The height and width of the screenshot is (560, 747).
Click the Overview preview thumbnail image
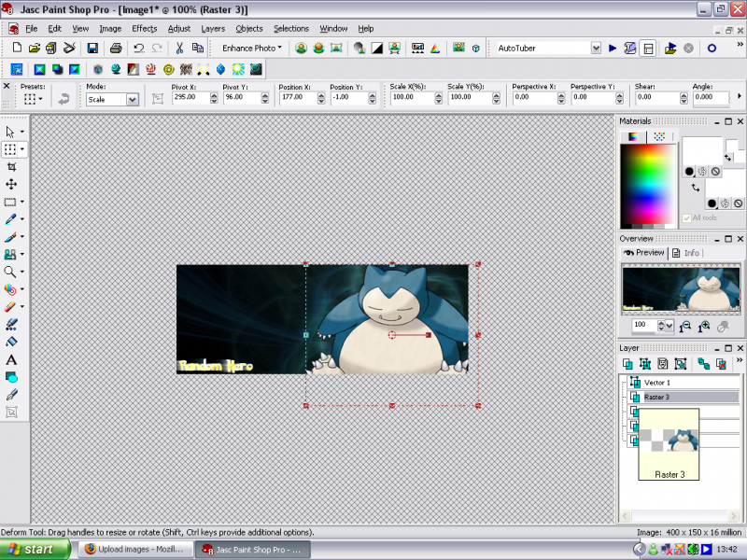681,289
